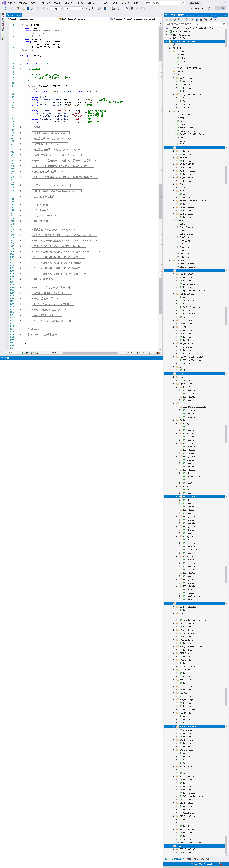229x868 pixels.
Task: Click the 管理员 button
Action: coord(220,8)
